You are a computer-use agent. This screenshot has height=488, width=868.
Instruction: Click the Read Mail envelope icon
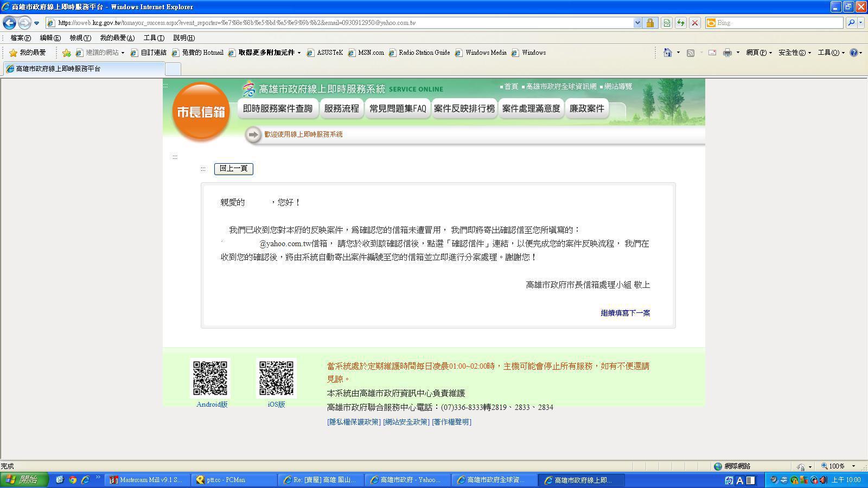[x=712, y=53]
